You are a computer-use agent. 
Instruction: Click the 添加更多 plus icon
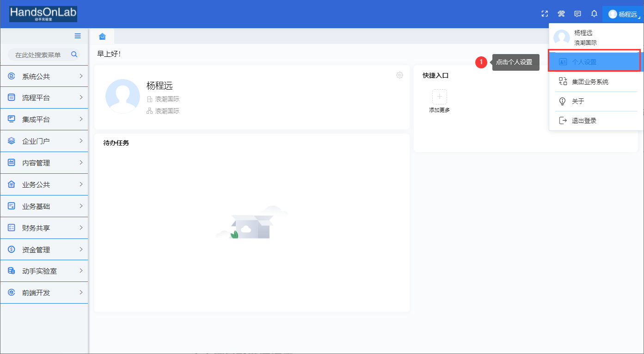(439, 97)
